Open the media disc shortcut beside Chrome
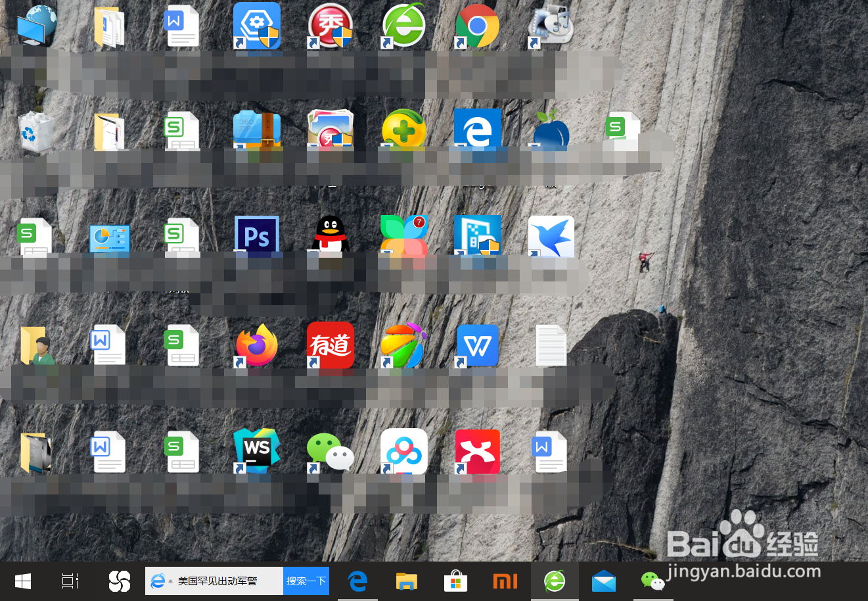Image resolution: width=868 pixels, height=601 pixels. coord(551,26)
